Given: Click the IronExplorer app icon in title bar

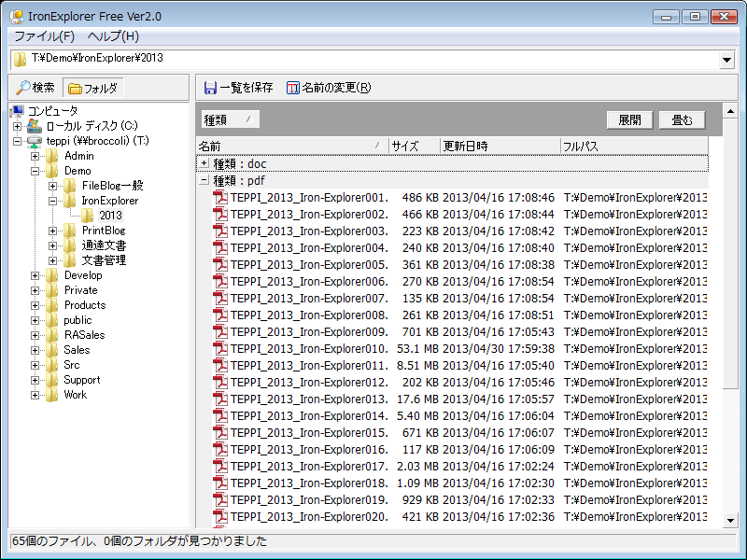Looking at the screenshot, I should pyautogui.click(x=17, y=17).
